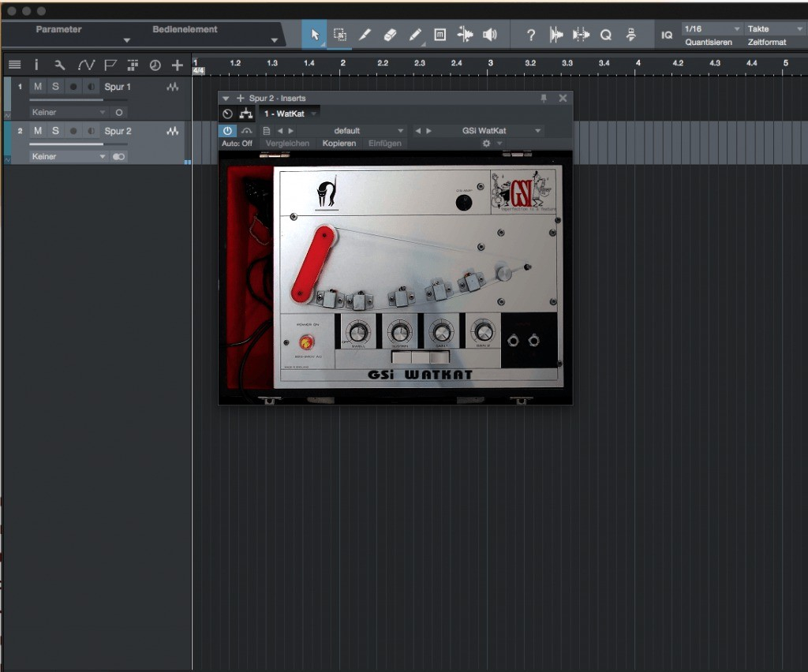
Task: Choose the Paint (pencil) tool
Action: [415, 35]
